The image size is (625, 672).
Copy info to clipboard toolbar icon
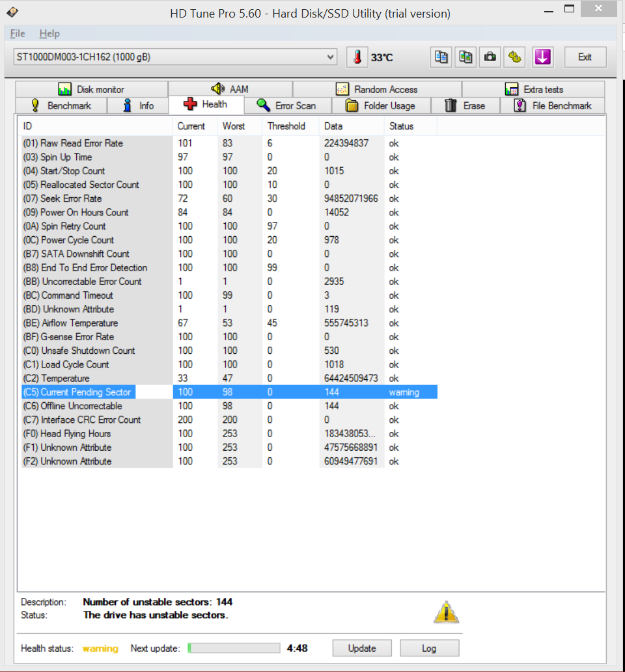click(x=441, y=57)
